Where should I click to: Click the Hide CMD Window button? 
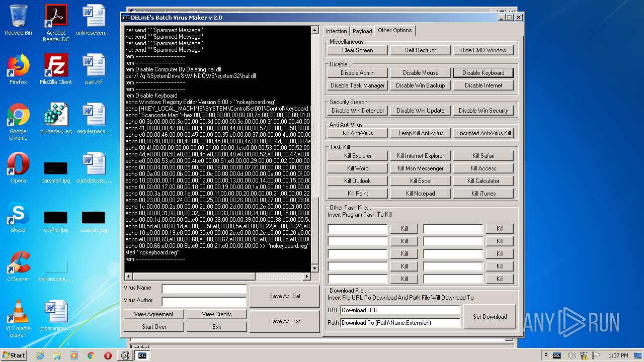tap(484, 50)
